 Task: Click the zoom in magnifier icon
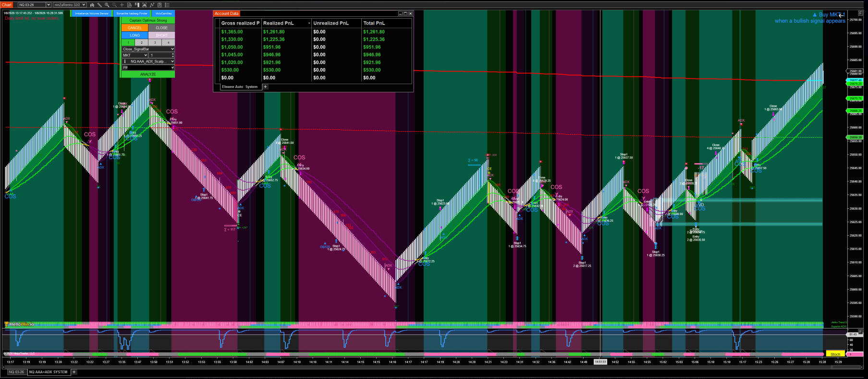pos(107,5)
